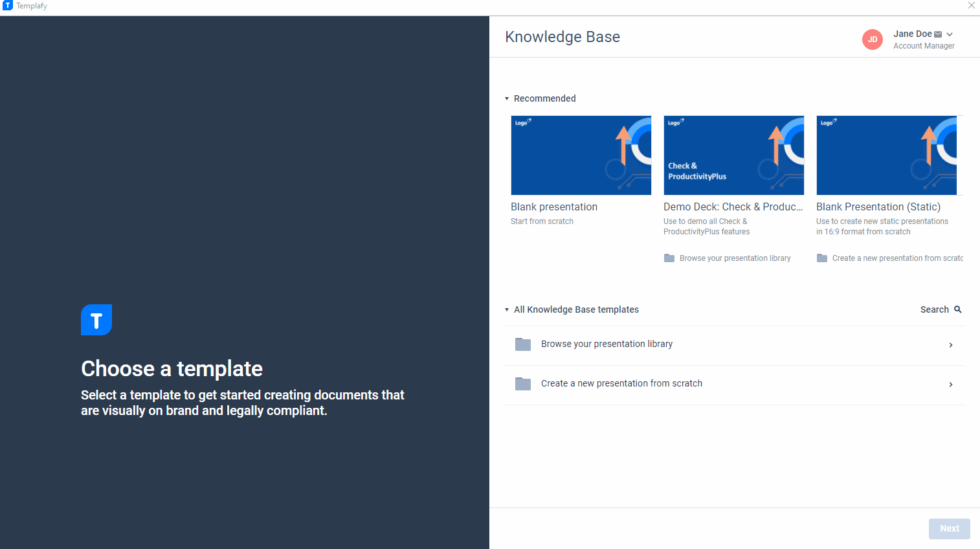Screen dimensions: 980x549
Task: Click the Blank Presentation (Static) title
Action: 878,207
